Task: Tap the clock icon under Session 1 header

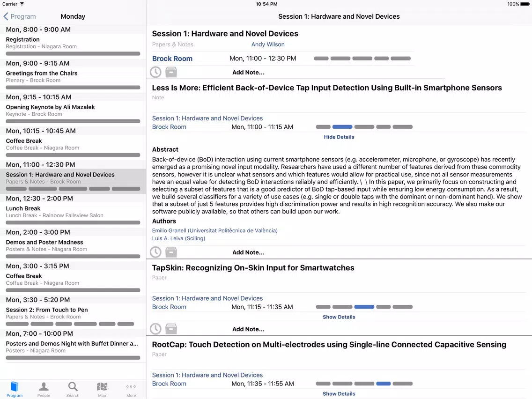Action: 156,72
